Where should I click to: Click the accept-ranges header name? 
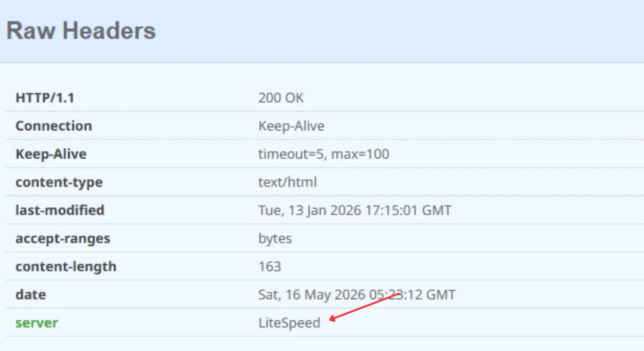(x=63, y=239)
